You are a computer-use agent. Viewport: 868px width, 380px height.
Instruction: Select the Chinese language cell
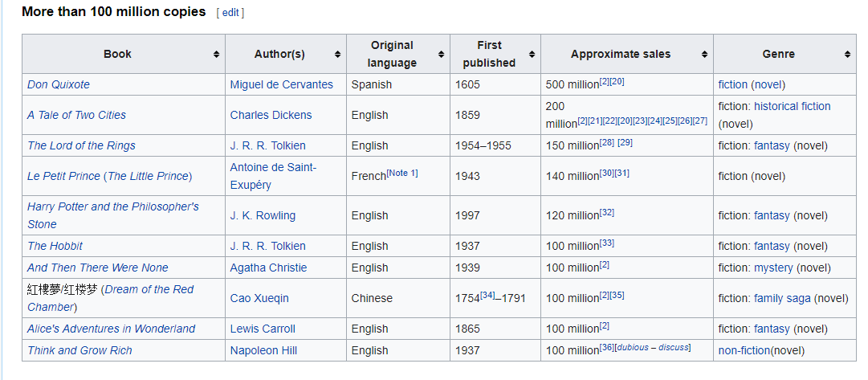[398, 298]
